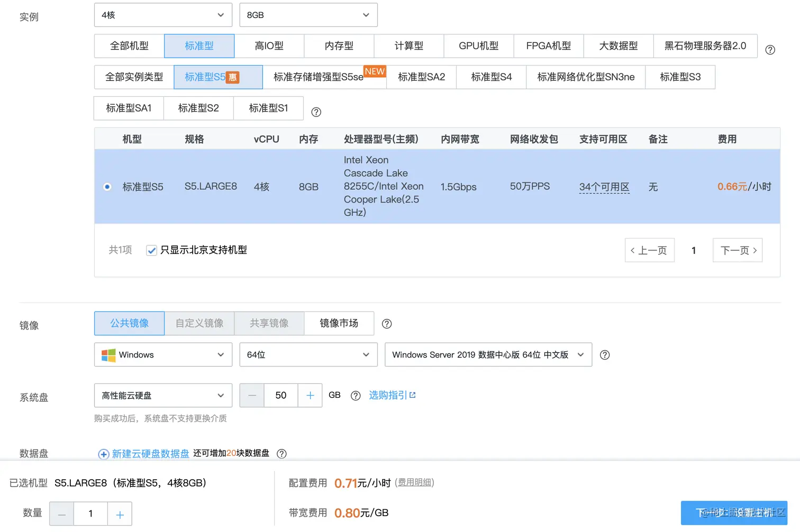Switch to the GPU机型 tab
The width and height of the screenshot is (800, 532).
(478, 46)
